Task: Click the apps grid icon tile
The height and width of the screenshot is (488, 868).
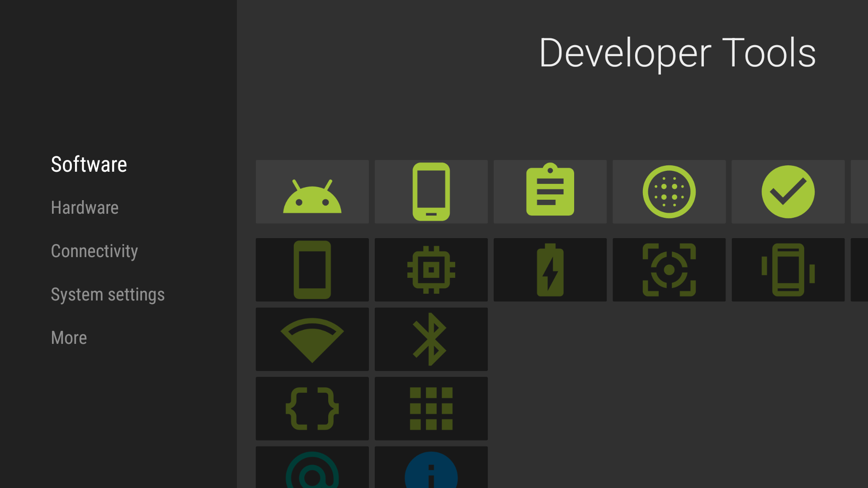Action: click(431, 408)
